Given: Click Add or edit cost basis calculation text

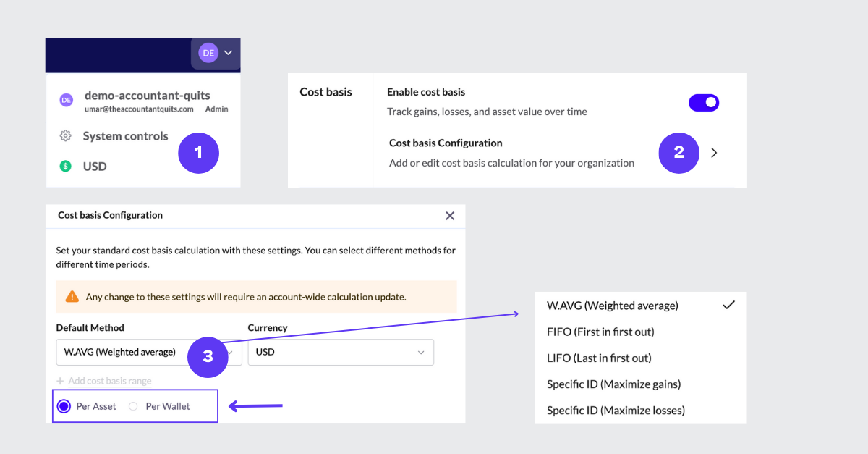Looking at the screenshot, I should point(511,163).
